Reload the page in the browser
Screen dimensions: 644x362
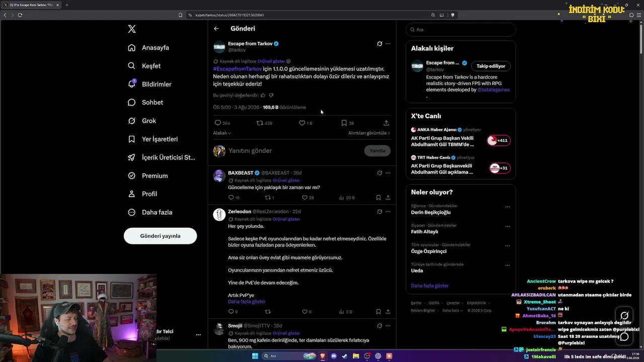point(20,15)
